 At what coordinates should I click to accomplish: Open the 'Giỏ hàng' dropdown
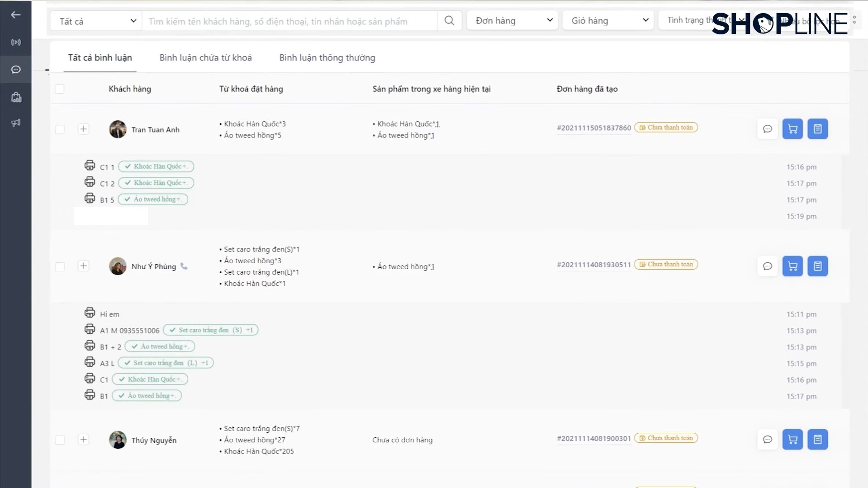pos(609,21)
